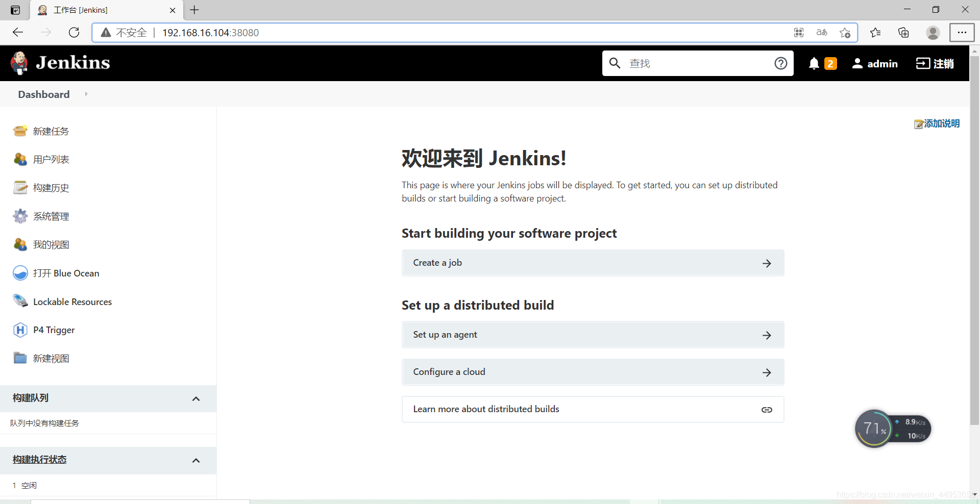Click the logout arrow icon
This screenshot has height=504, width=980.
tap(923, 63)
